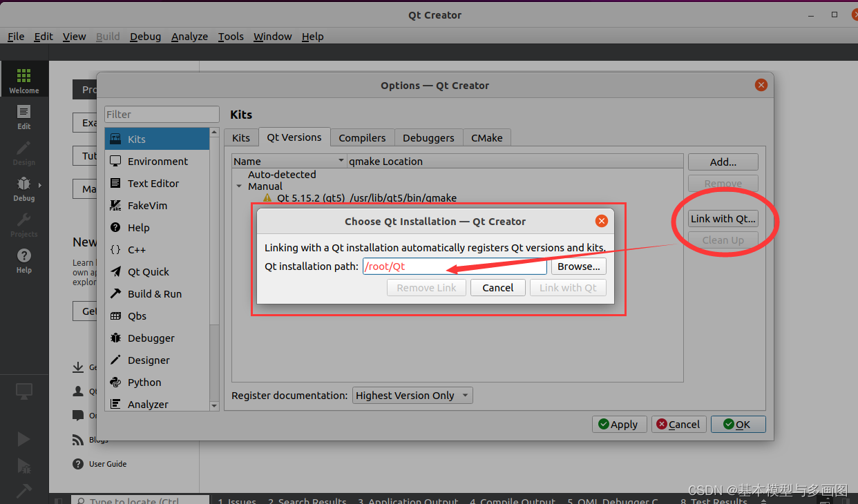Switch to Qt Versions tab
Screen dimensions: 858x504
(x=294, y=137)
